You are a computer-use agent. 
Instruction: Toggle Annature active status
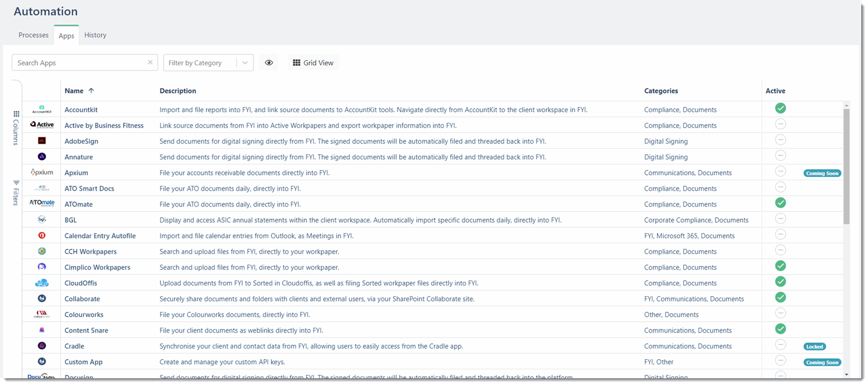click(x=780, y=155)
